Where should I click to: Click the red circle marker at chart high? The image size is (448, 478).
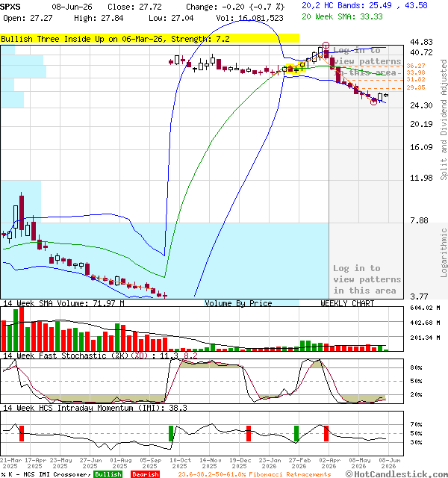[326, 46]
